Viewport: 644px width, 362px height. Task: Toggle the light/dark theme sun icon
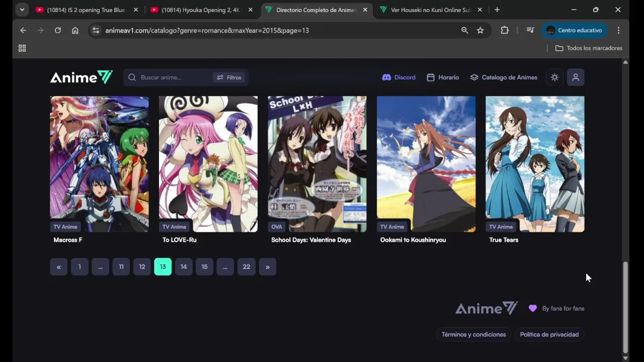click(x=554, y=77)
